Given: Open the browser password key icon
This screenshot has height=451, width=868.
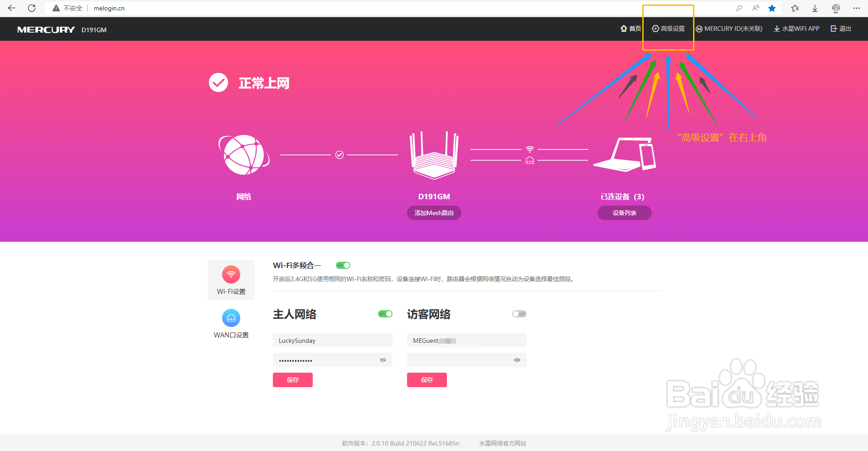Looking at the screenshot, I should point(739,8).
